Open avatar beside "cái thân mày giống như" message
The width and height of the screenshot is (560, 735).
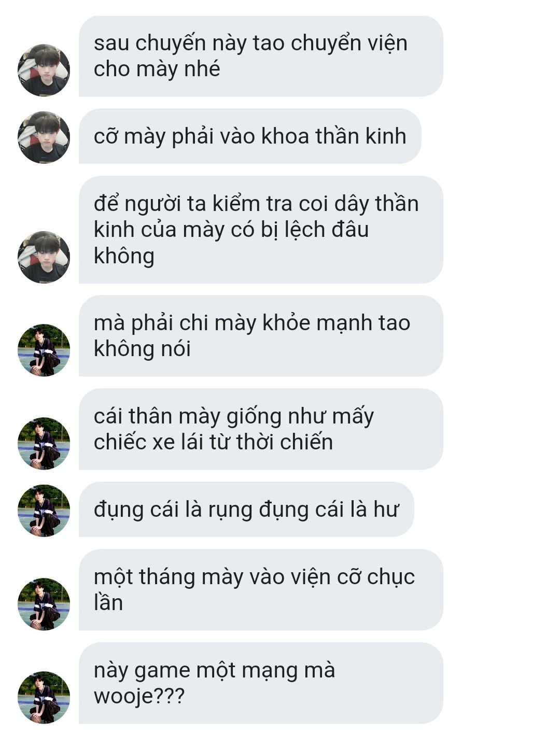tap(44, 444)
